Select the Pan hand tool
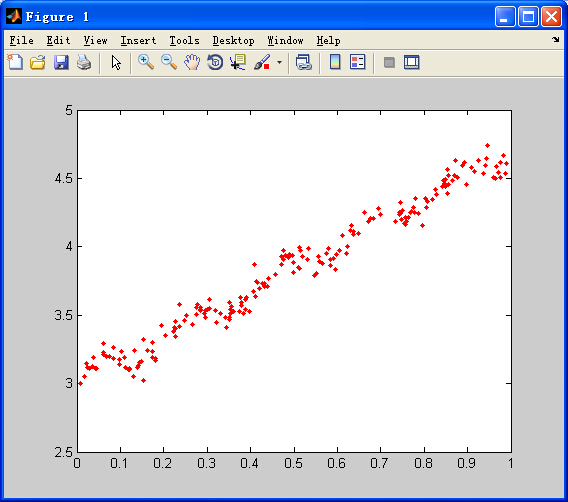Viewport: 568px width, 502px height. [192, 62]
